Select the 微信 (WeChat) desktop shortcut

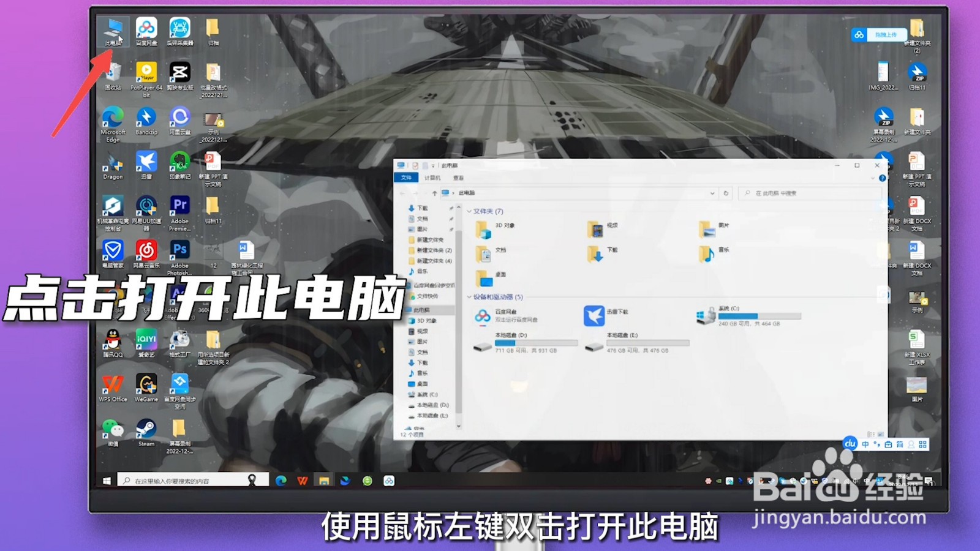[x=113, y=433]
